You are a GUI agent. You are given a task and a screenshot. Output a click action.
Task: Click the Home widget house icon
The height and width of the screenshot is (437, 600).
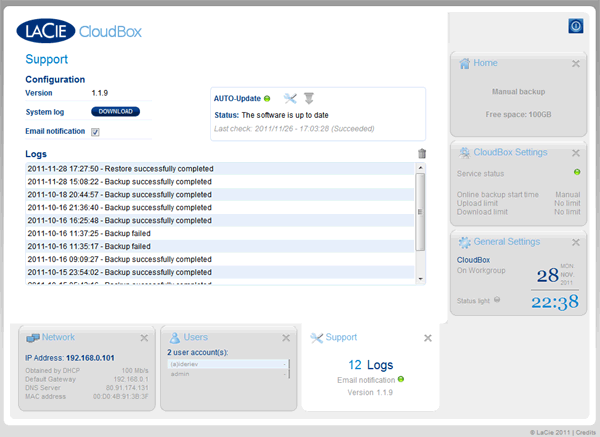click(x=465, y=63)
